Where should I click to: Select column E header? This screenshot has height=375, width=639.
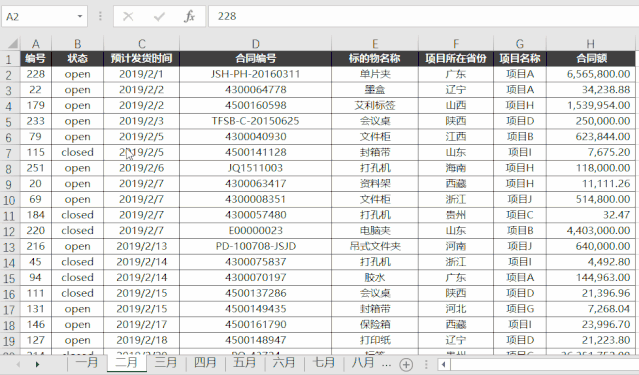coord(375,44)
